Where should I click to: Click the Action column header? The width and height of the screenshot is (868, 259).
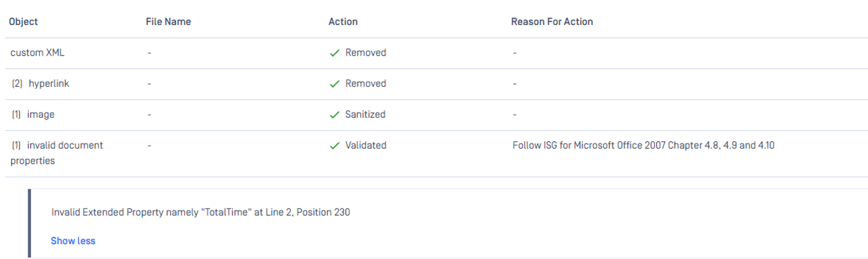(343, 21)
